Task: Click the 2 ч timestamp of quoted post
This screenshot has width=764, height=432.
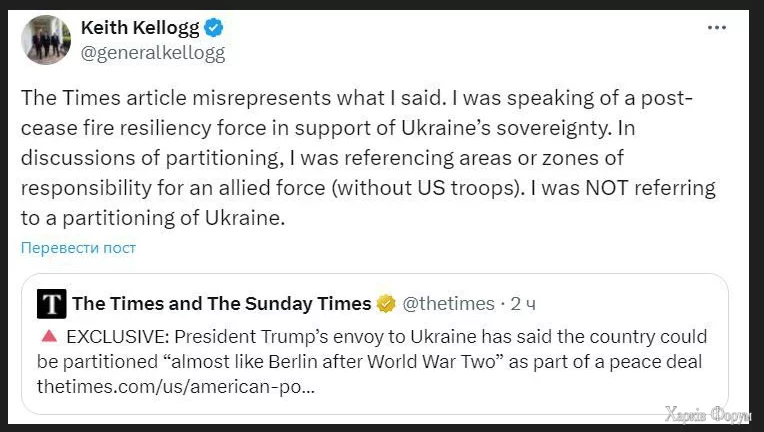Action: pyautogui.click(x=522, y=303)
